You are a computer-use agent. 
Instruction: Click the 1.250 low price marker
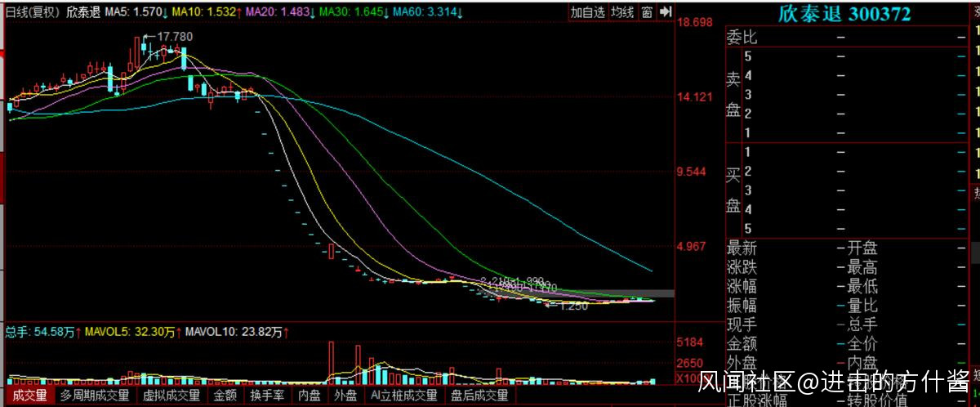(574, 306)
